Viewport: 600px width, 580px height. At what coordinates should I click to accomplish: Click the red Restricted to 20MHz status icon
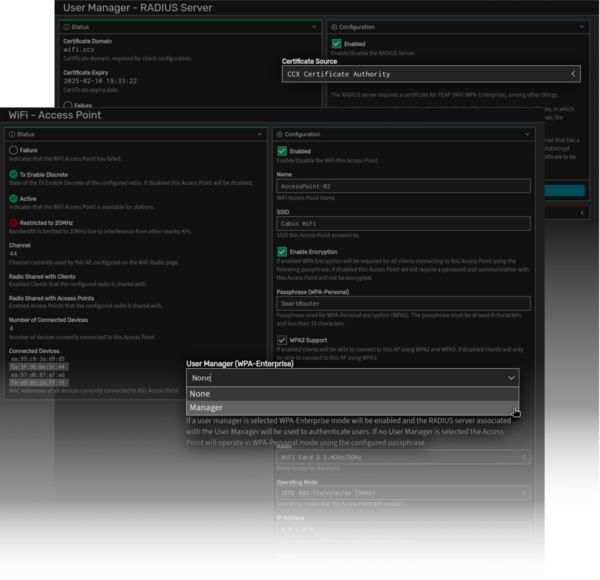(13, 223)
